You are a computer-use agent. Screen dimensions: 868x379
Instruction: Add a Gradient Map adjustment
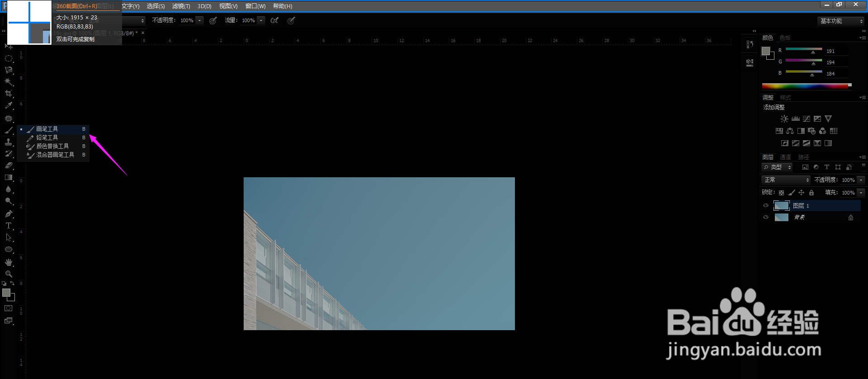pos(828,143)
